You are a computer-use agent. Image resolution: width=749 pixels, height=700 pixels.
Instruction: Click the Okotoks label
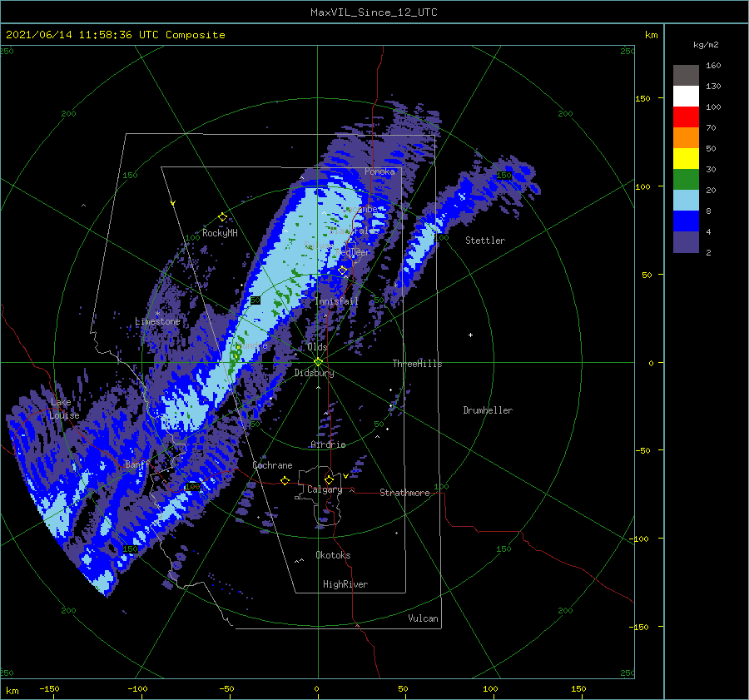[x=334, y=555]
